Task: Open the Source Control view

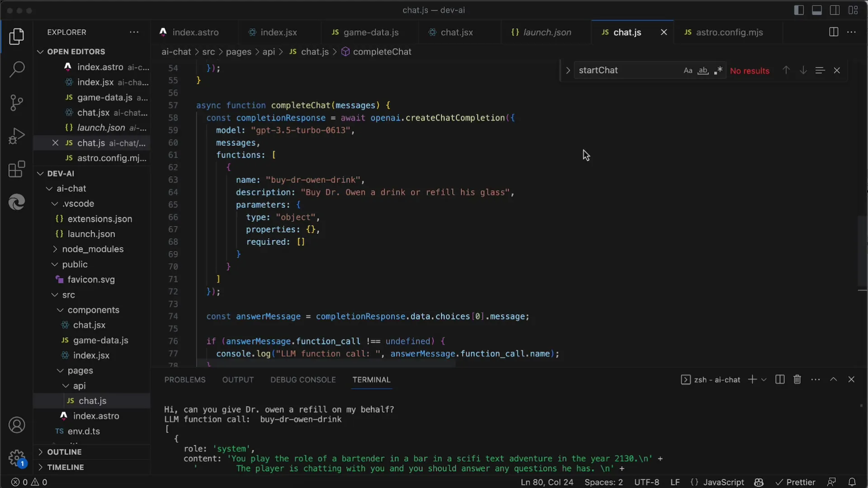Action: click(17, 103)
